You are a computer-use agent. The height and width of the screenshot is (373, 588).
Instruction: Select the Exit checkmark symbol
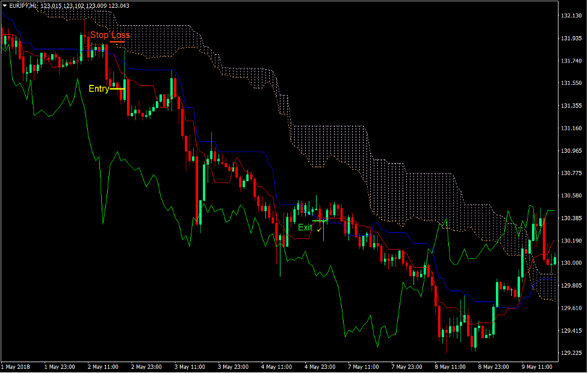tap(321, 229)
